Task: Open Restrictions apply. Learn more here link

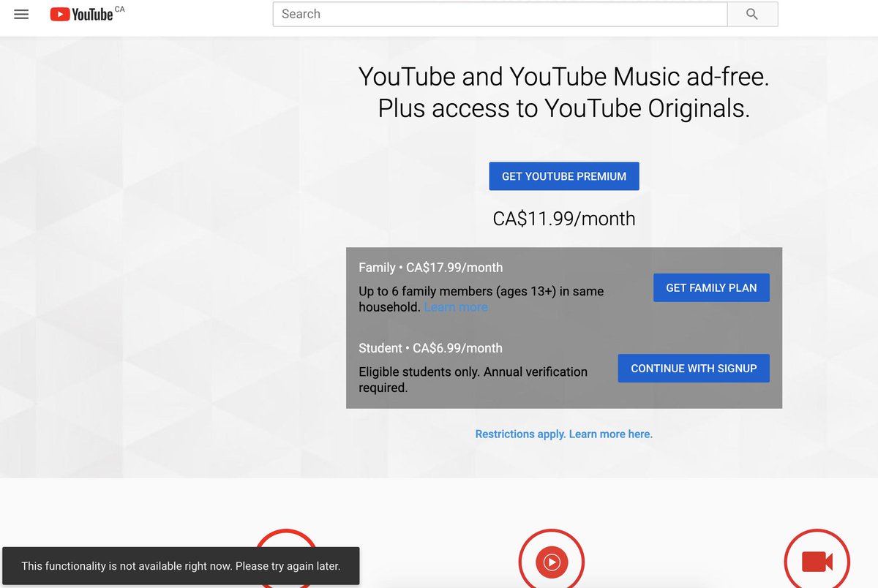Action: [564, 434]
